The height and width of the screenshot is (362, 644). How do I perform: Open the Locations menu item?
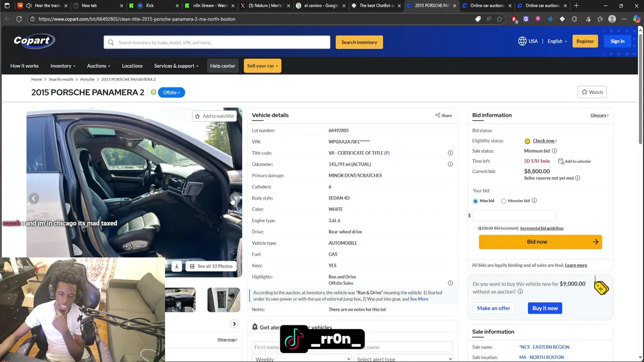[x=132, y=66]
